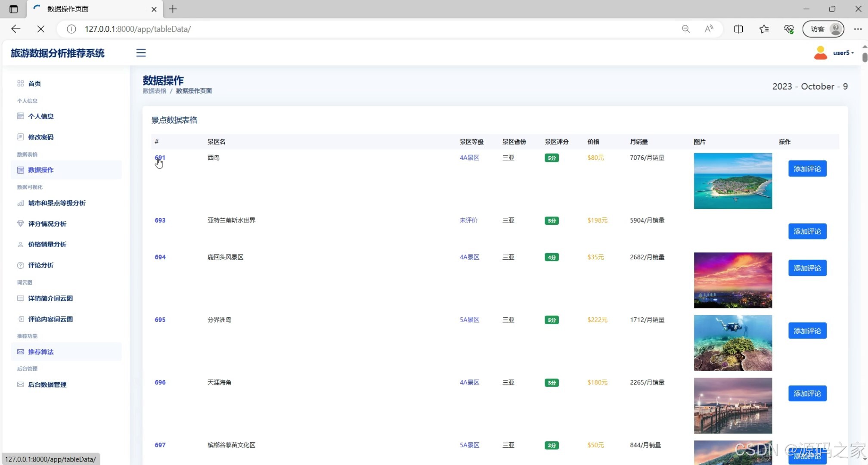
Task: Click the diamond icon for 评分情况分析
Action: pyautogui.click(x=20, y=223)
